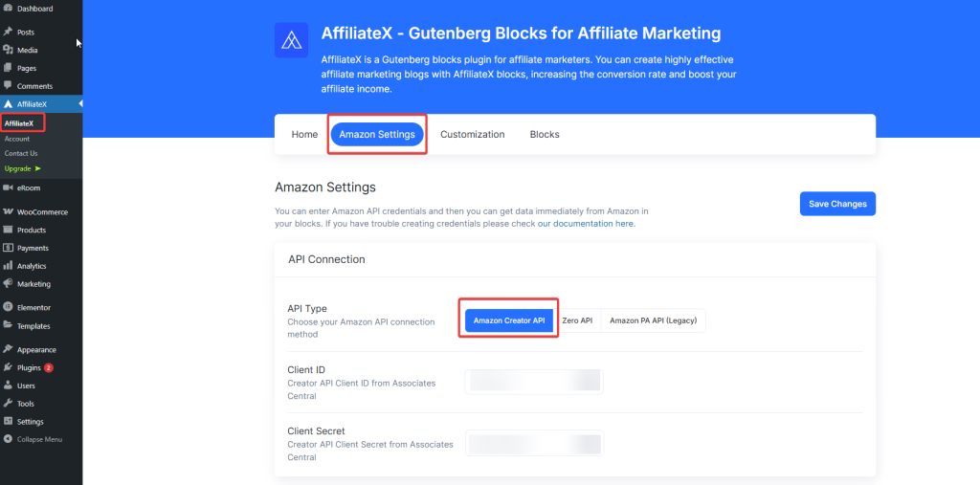Screen dimensions: 980x485
Task: Click the Media icon in sidebar
Action: click(8, 50)
